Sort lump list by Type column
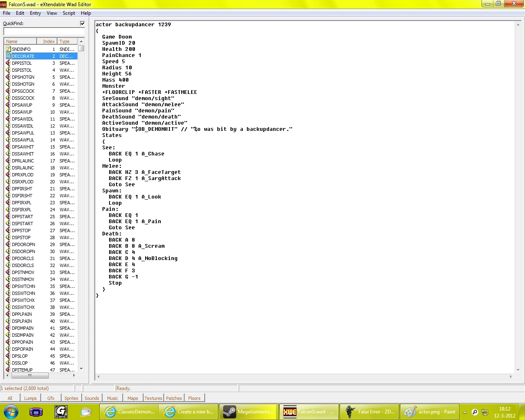The height and width of the screenshot is (420, 525). click(67, 41)
